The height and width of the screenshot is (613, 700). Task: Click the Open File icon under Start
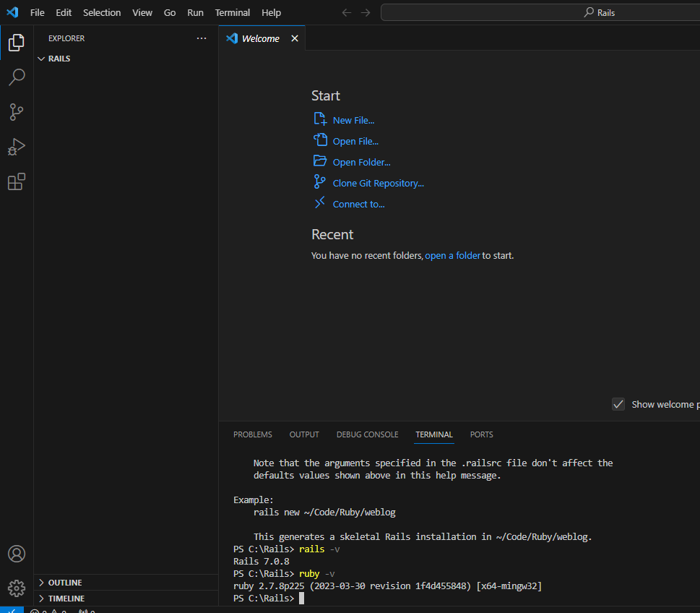point(320,140)
